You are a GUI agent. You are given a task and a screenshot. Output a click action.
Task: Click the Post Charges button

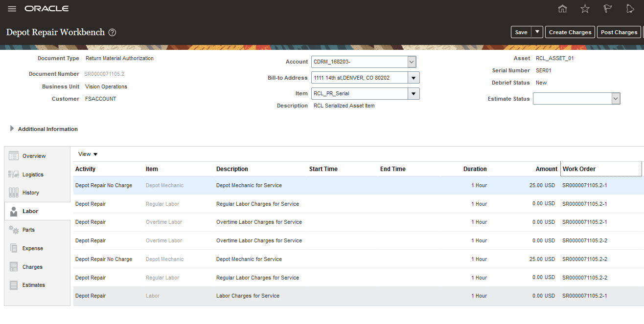619,32
